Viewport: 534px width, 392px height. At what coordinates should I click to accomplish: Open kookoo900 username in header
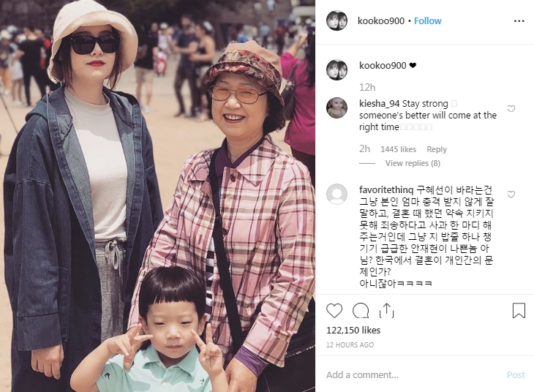pyautogui.click(x=380, y=21)
